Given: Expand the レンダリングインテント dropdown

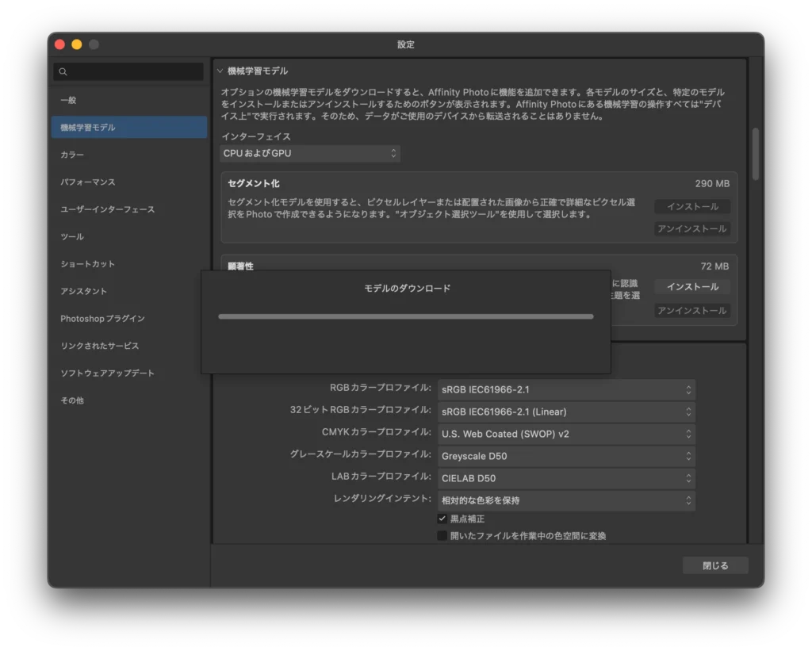Looking at the screenshot, I should (x=566, y=500).
